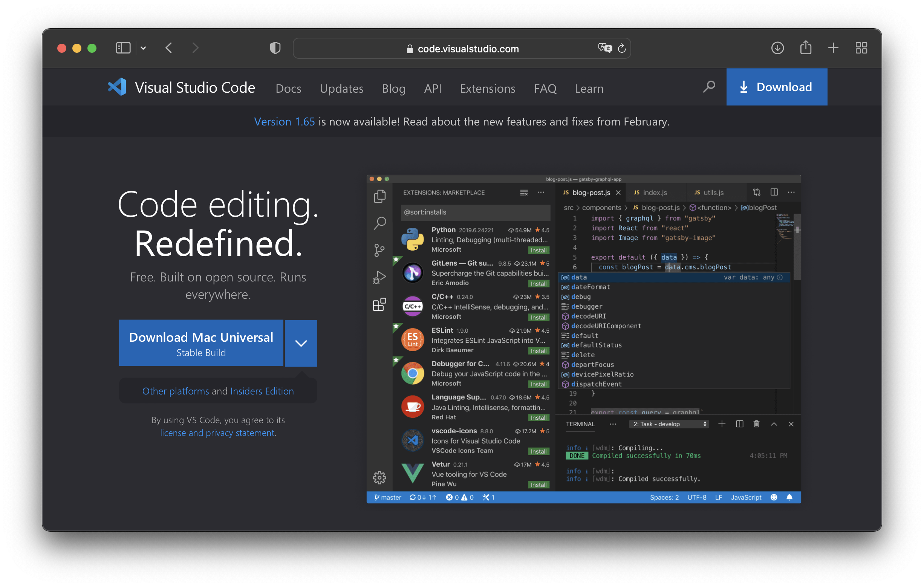Open the Version 1.65 link
This screenshot has width=924, height=587.
click(285, 122)
